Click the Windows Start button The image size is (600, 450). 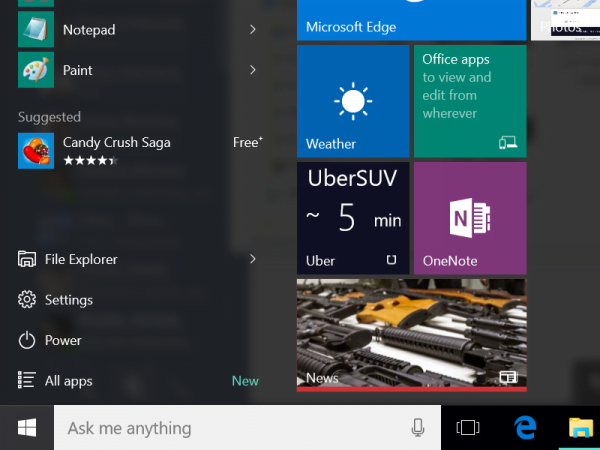[x=26, y=428]
